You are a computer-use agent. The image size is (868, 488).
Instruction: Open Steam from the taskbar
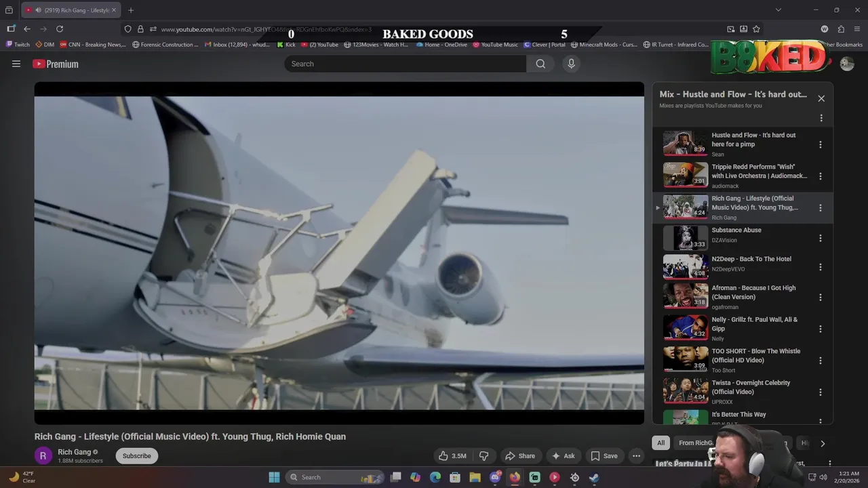[594, 477]
